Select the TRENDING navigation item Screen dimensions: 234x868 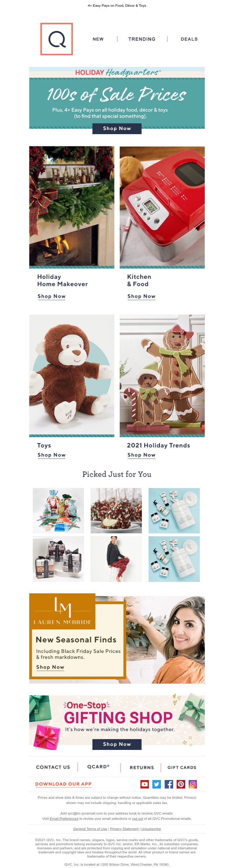click(x=142, y=39)
